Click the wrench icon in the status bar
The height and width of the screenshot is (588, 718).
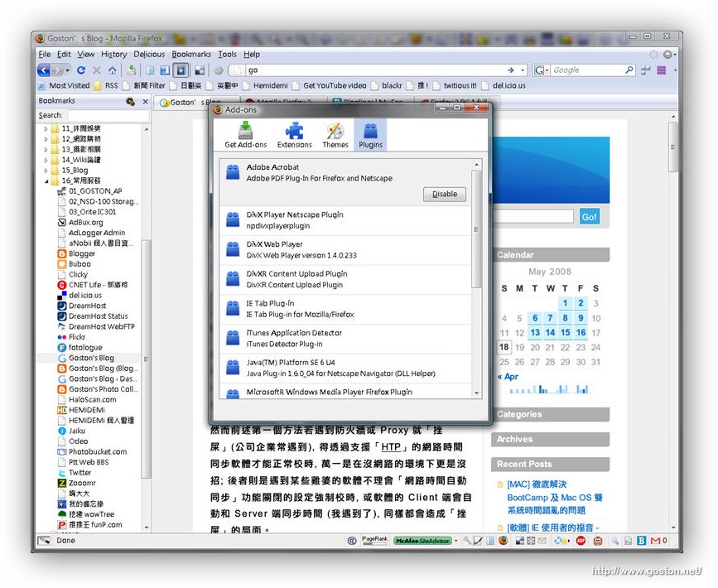[x=466, y=541]
